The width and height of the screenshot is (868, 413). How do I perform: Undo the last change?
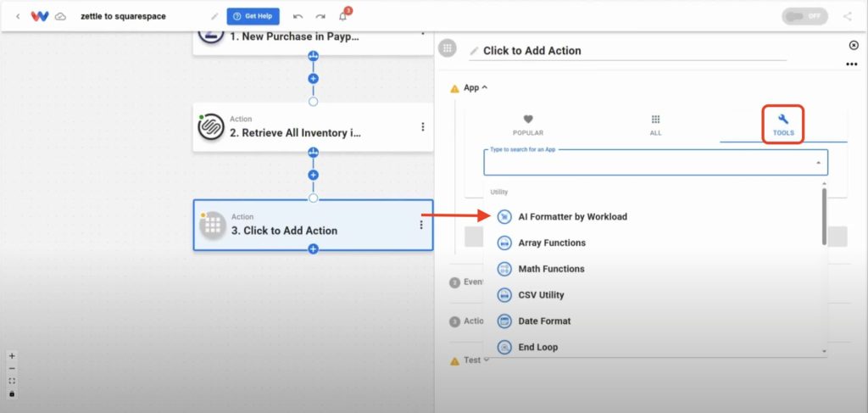[x=298, y=16]
